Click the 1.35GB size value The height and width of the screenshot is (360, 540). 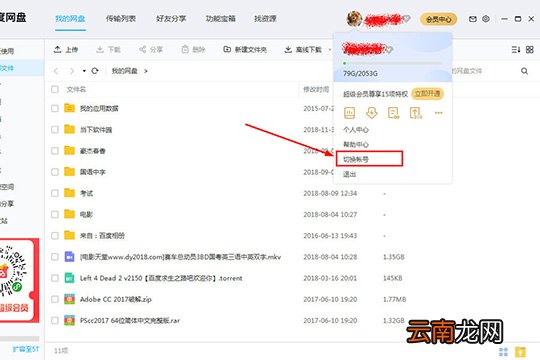point(394,257)
